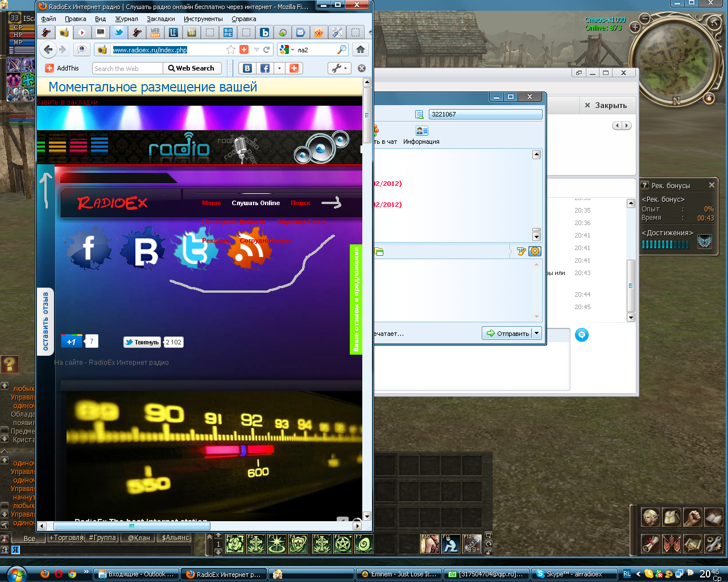Open the Справка menu
This screenshot has height=582, width=728.
tap(244, 19)
